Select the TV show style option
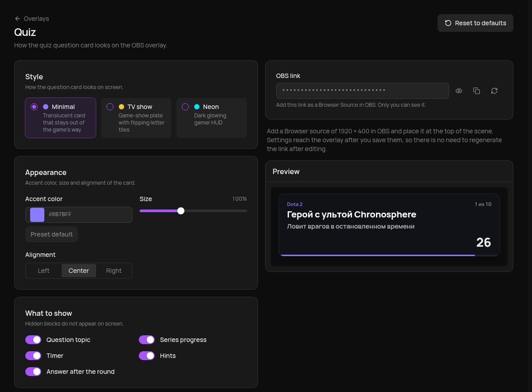This screenshot has height=392, width=532. tap(136, 118)
